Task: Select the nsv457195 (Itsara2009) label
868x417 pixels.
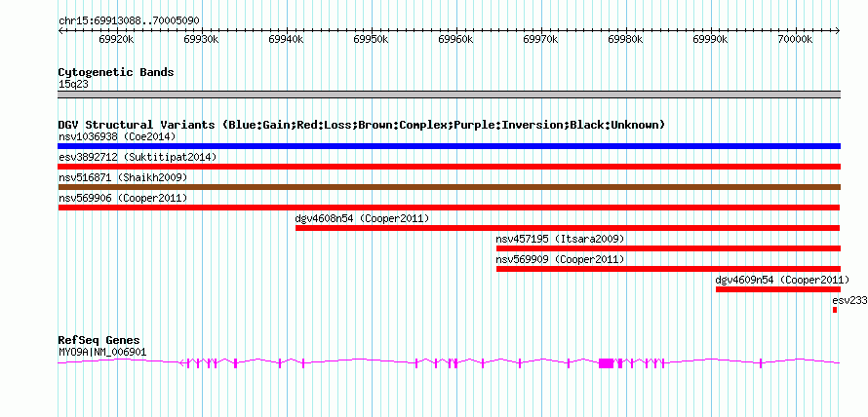Action: pos(560,239)
